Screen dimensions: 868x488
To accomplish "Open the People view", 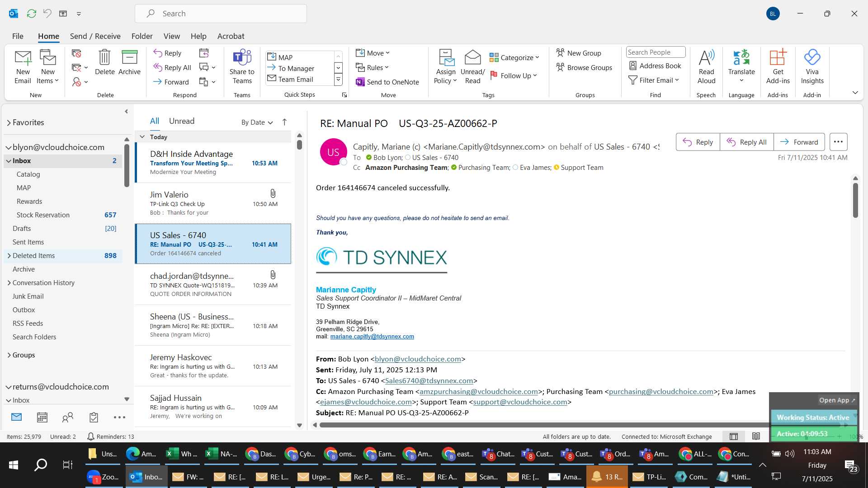I will click(68, 417).
